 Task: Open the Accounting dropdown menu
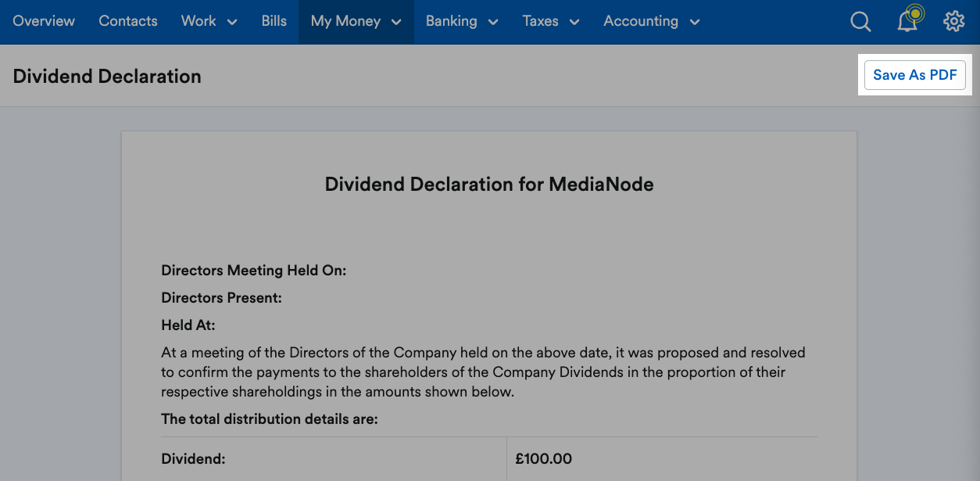tap(651, 22)
